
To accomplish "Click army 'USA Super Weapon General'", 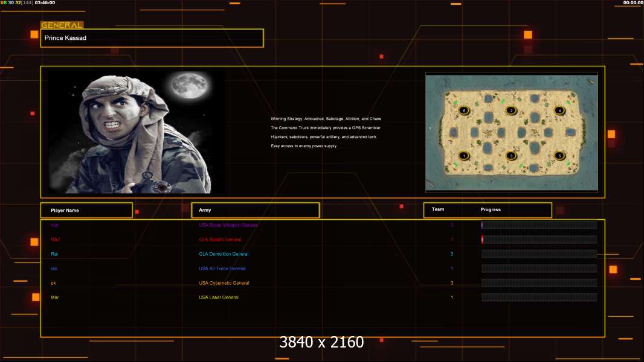I will tap(228, 225).
